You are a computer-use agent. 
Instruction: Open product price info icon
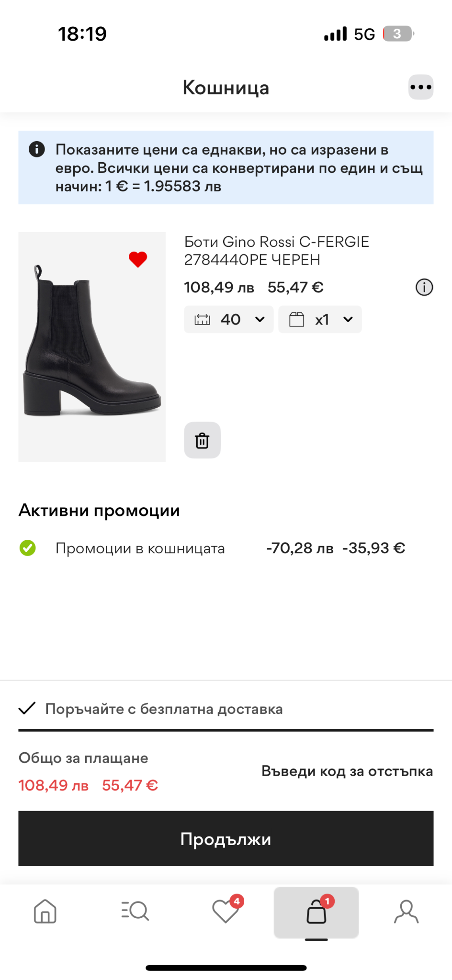pyautogui.click(x=424, y=287)
